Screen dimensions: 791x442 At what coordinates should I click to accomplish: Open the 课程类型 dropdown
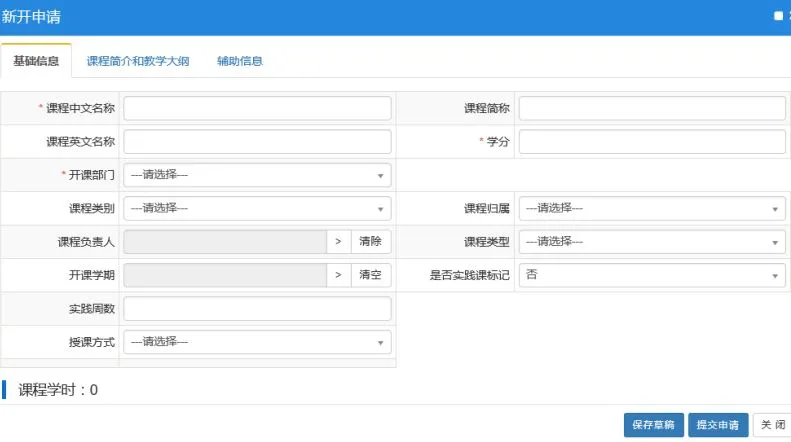tap(652, 242)
